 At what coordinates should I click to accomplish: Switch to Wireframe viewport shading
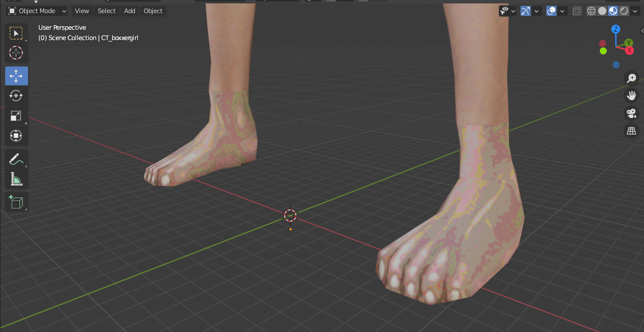(591, 10)
